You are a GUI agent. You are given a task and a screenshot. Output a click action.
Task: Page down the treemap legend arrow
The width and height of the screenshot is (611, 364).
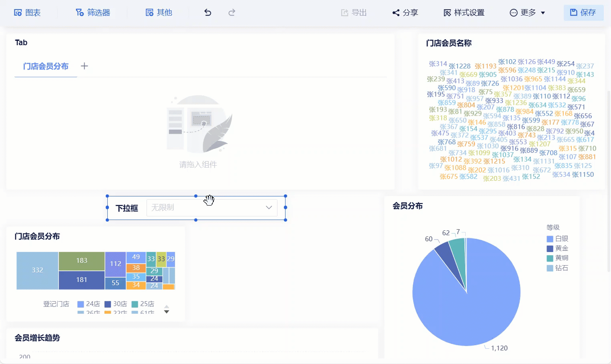click(x=167, y=312)
